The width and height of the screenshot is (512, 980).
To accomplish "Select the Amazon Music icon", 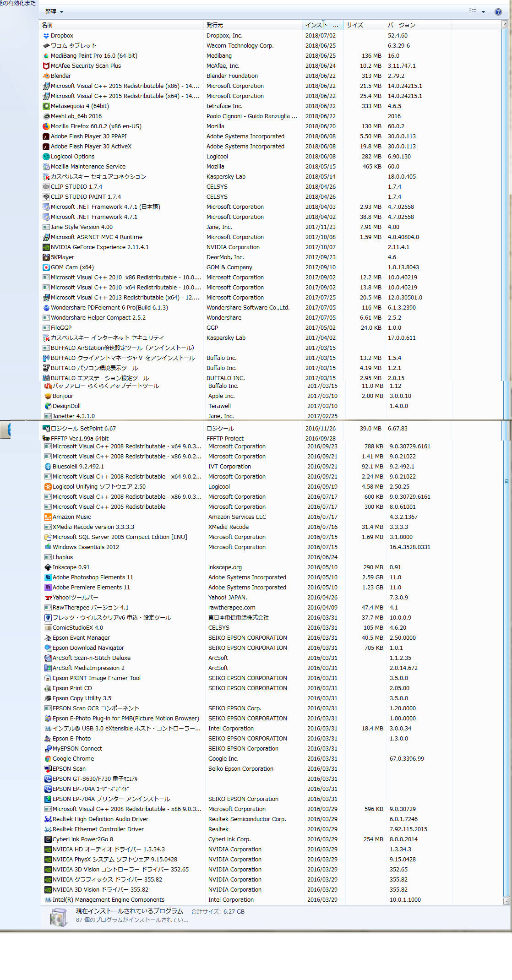I will point(48,517).
